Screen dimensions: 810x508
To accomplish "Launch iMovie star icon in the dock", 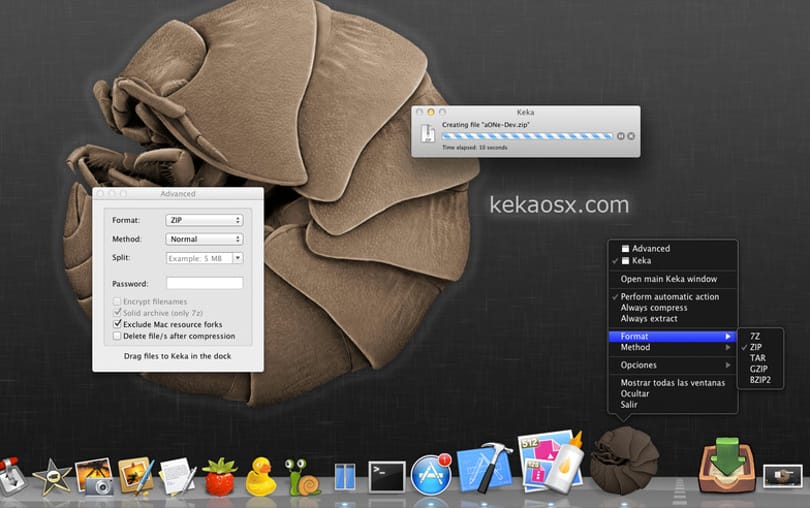I will pyautogui.click(x=52, y=477).
